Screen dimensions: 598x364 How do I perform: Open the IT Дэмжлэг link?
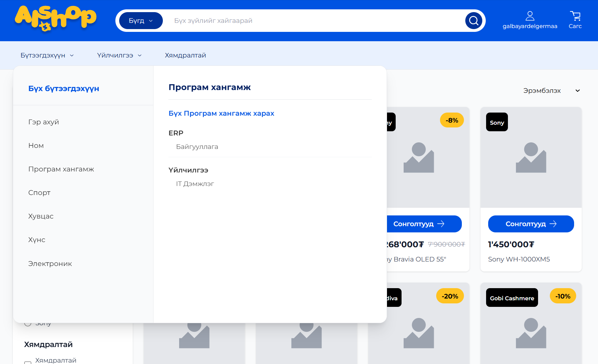pos(195,184)
